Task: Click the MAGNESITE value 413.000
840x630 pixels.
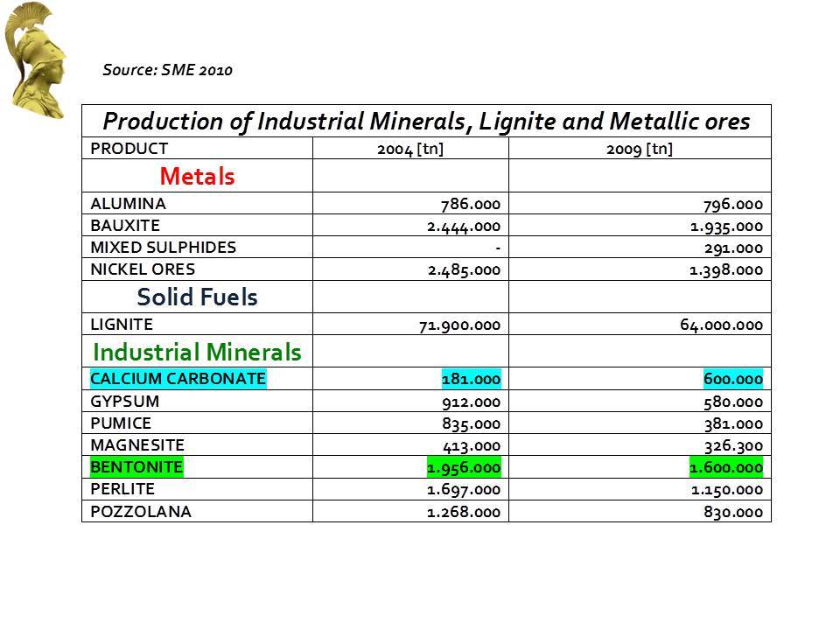Action: click(472, 446)
